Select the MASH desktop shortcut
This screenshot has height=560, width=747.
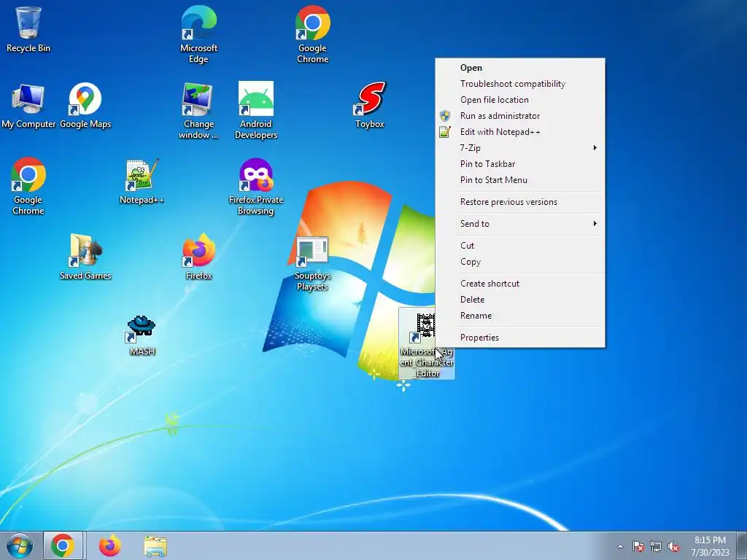[x=142, y=335]
